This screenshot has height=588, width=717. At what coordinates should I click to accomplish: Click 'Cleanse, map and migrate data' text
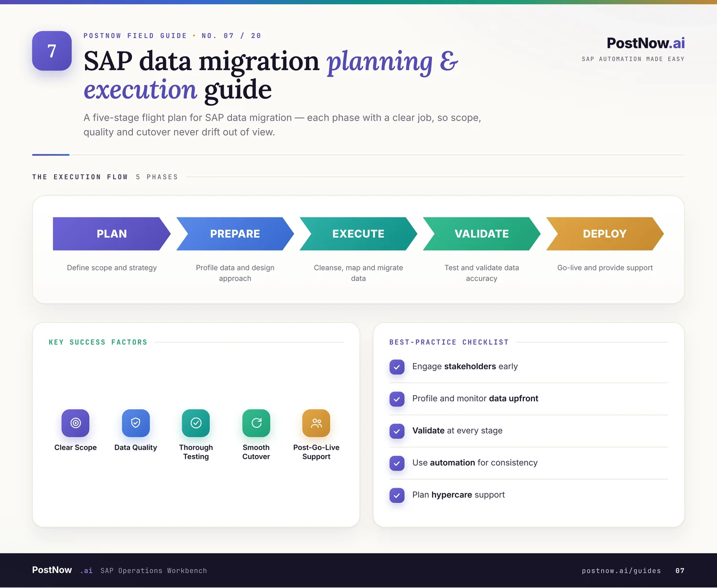[358, 273]
